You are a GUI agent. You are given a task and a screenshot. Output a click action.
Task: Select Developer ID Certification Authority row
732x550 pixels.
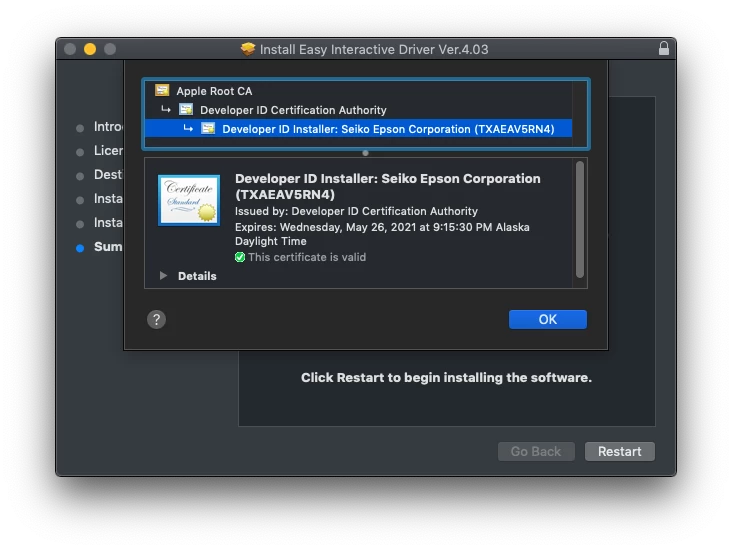point(359,110)
